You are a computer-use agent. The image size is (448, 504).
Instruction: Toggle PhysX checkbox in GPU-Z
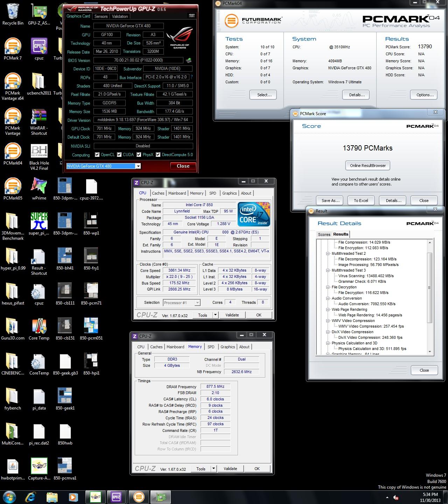point(139,155)
